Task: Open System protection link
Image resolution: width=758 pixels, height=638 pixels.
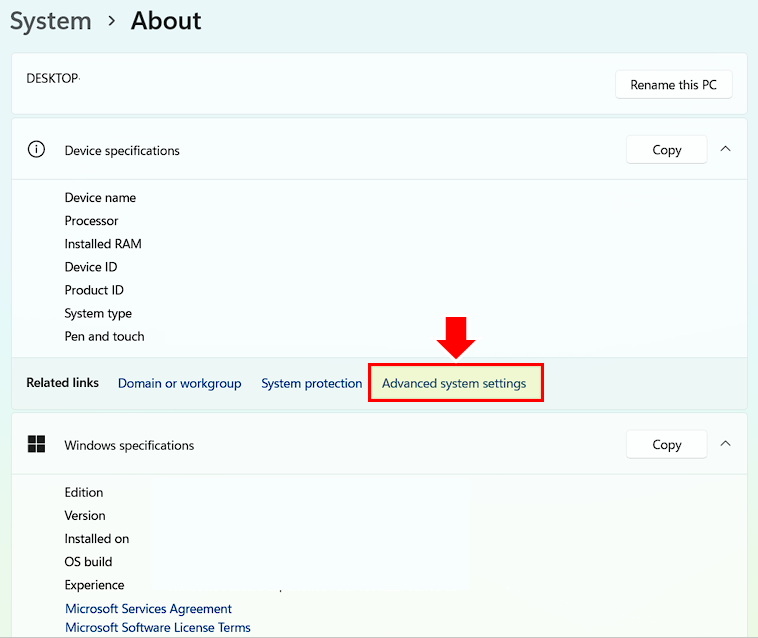Action: click(311, 383)
